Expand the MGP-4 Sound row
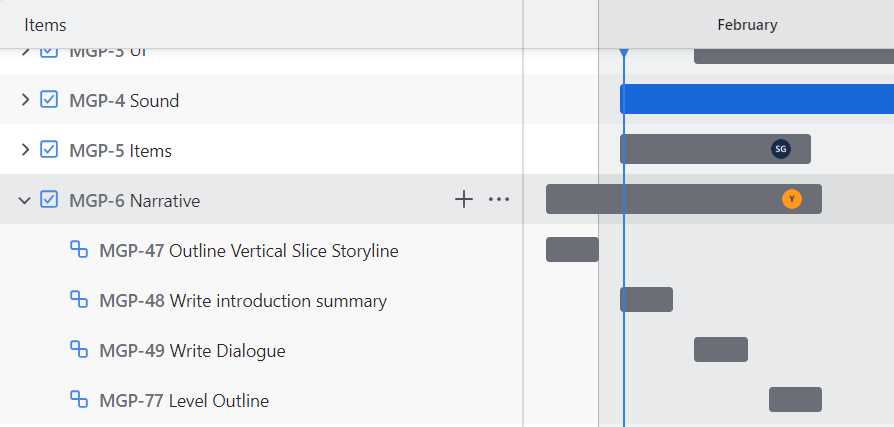Viewport: 894px width, 427px height. click(x=25, y=100)
